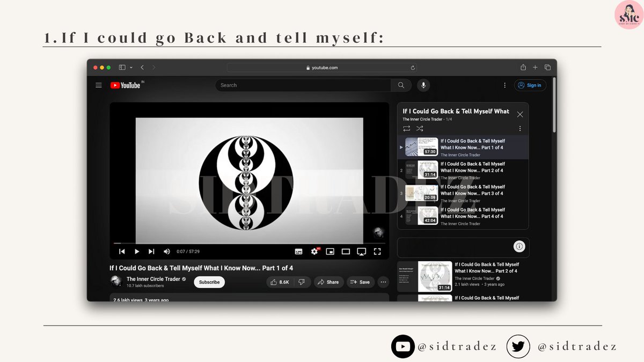Open playlist title If I Could Go Back

click(x=456, y=111)
